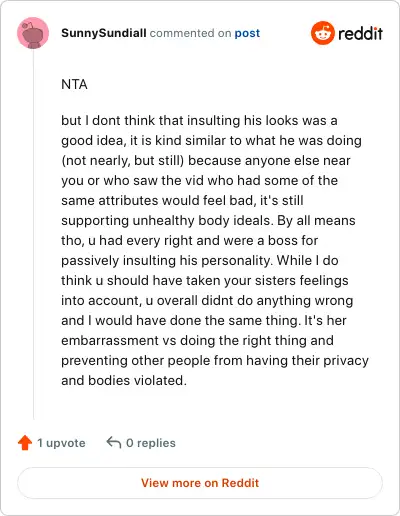This screenshot has width=400, height=516.
Task: Click the curved reply arrow icon
Action: 114,443
